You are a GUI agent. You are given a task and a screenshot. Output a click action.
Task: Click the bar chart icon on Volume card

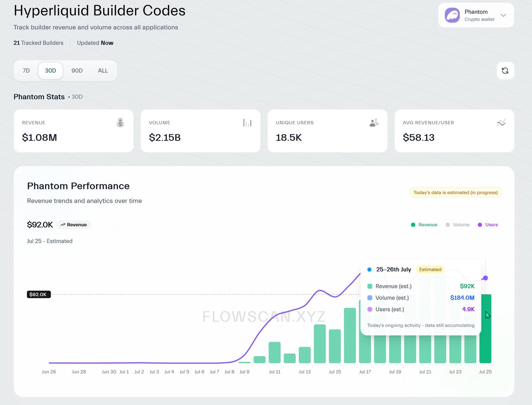(247, 123)
